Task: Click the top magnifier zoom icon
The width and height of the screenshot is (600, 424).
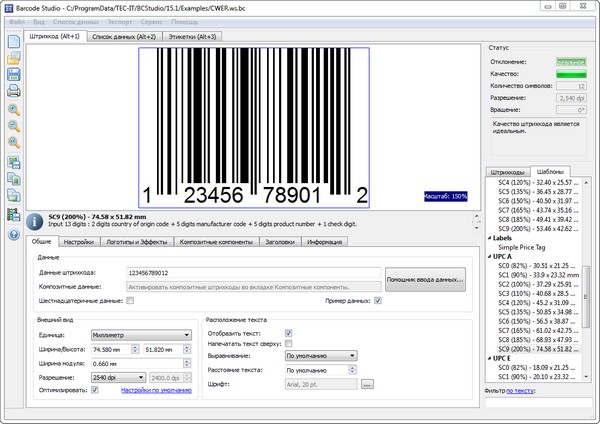Action: (14, 109)
